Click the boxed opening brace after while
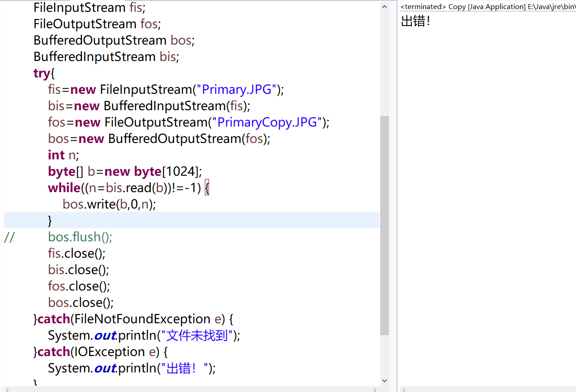 207,188
